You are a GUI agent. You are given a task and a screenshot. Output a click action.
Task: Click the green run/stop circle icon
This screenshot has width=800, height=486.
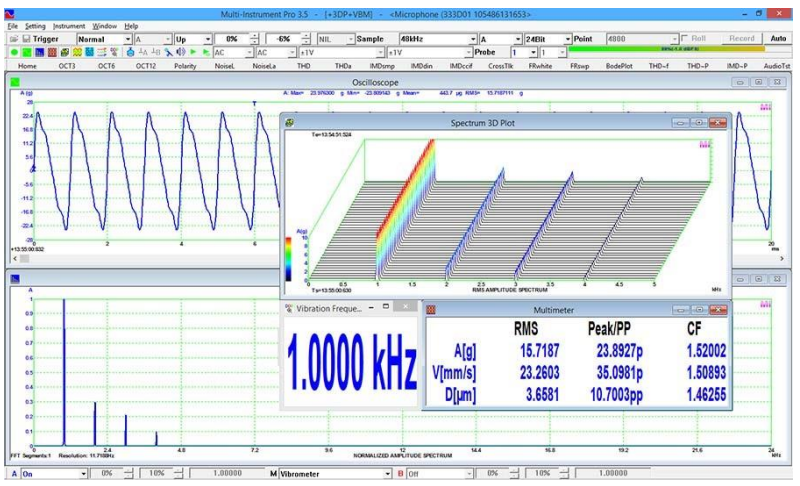(x=12, y=51)
